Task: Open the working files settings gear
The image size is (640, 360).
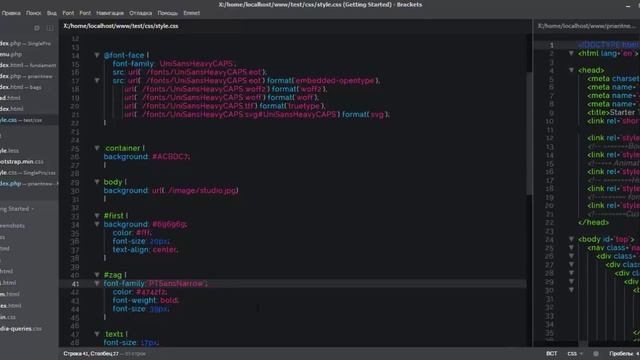Action: 37,28
